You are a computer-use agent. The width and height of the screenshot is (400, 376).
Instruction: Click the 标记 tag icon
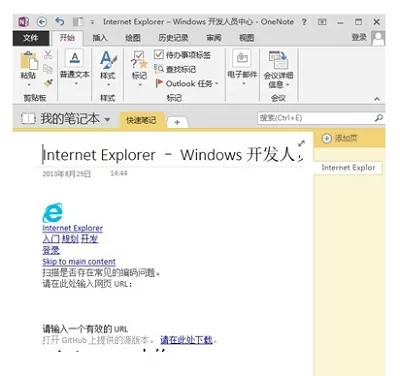tap(139, 60)
